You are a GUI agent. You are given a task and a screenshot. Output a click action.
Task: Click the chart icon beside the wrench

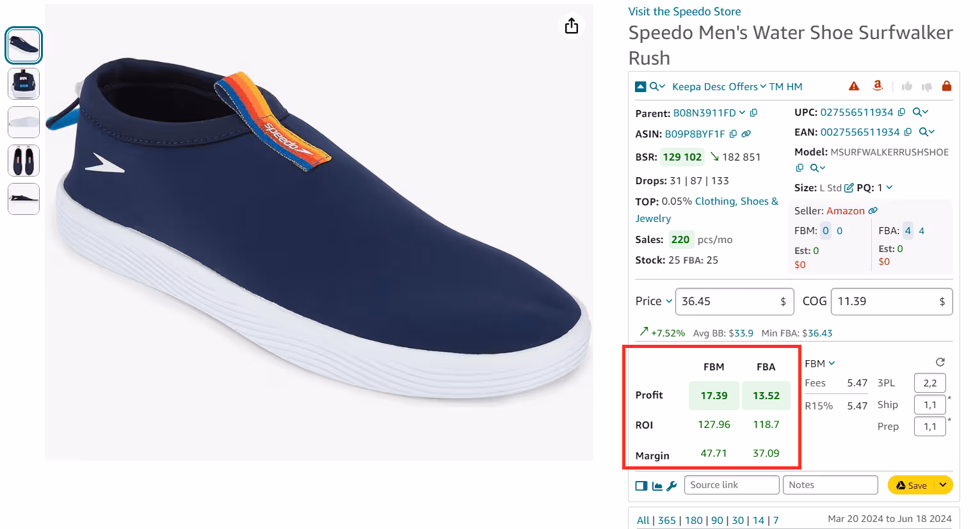pos(657,486)
